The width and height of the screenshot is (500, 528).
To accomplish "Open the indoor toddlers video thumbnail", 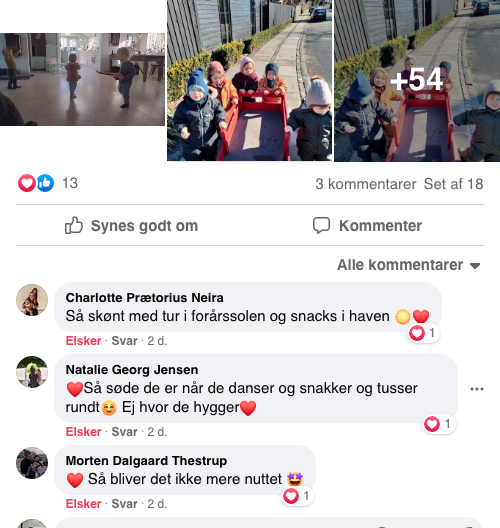I will pyautogui.click(x=82, y=79).
